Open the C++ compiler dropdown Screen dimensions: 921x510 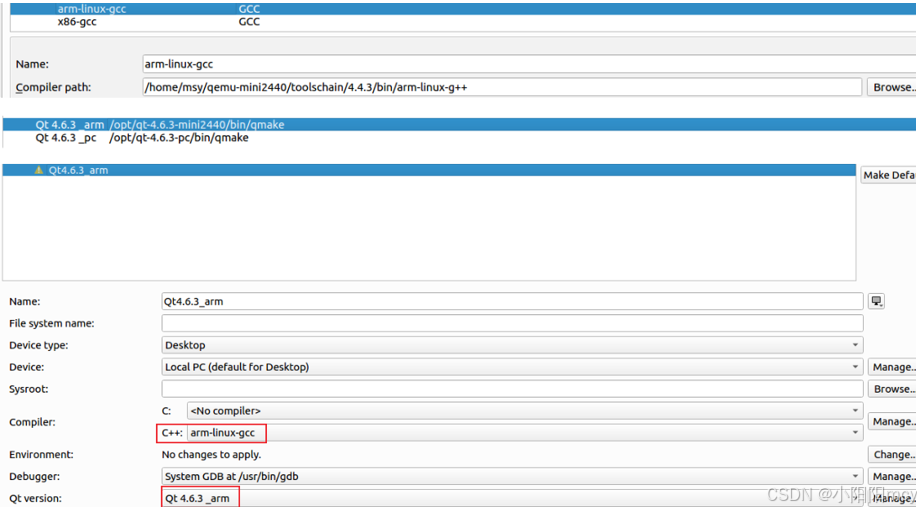coord(525,432)
